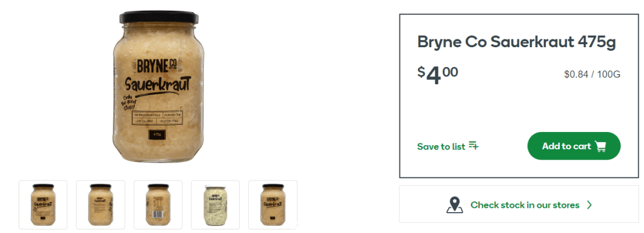The width and height of the screenshot is (644, 233).
Task: Click the $0.84 / 100G unit price
Action: 592,75
